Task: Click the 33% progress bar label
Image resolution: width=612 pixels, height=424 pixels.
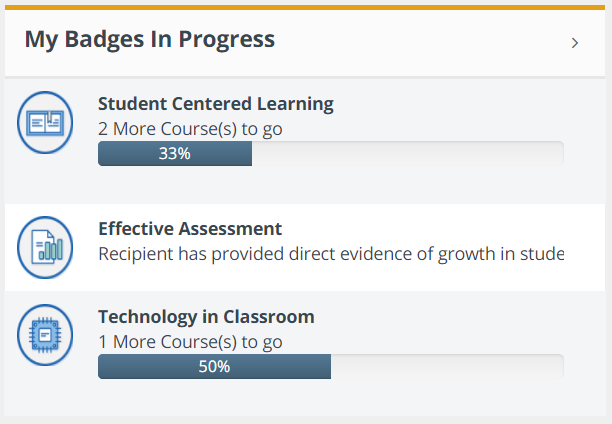Action: click(x=175, y=154)
